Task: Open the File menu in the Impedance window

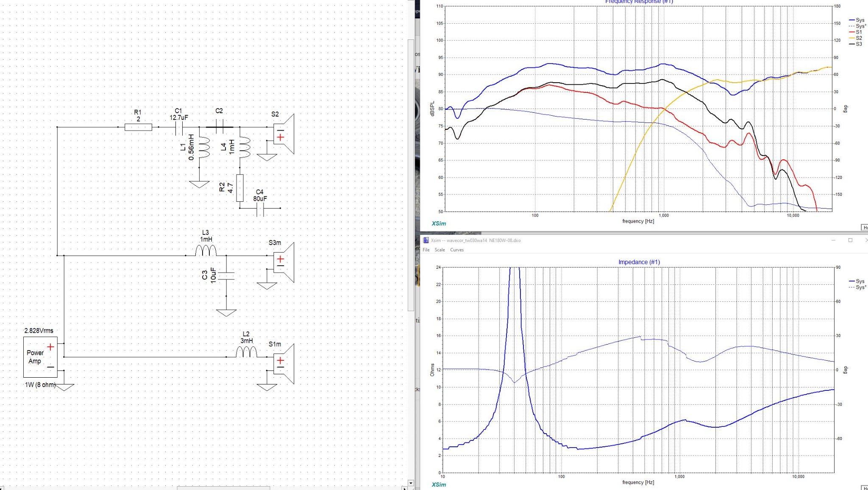Action: pos(426,250)
